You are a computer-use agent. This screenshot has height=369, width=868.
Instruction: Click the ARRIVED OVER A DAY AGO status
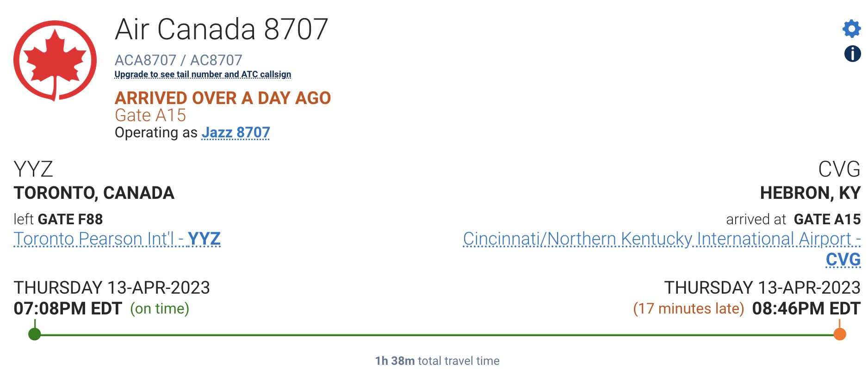click(223, 98)
